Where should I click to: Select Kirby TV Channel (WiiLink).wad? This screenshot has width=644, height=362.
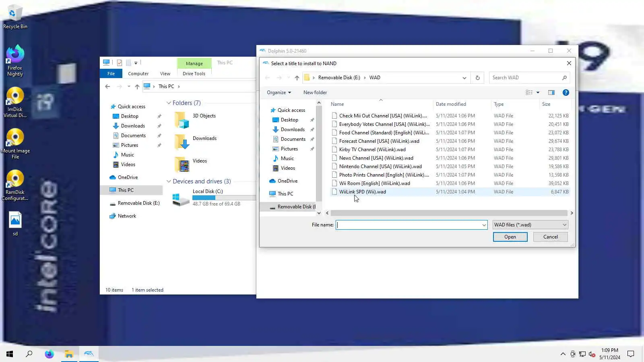click(450, 150)
